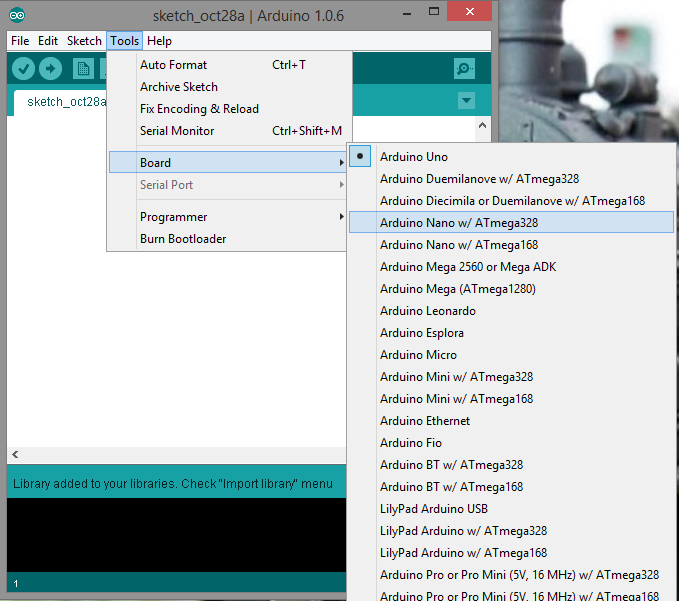679x601 pixels.
Task: Select Arduino Duemilanove w/ ATmega328
Action: coord(511,179)
